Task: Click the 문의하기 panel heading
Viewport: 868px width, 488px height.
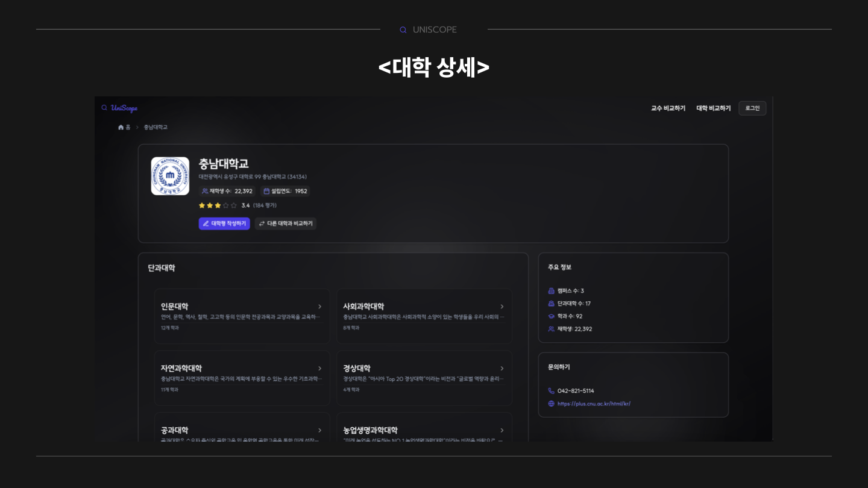Action: (x=559, y=367)
